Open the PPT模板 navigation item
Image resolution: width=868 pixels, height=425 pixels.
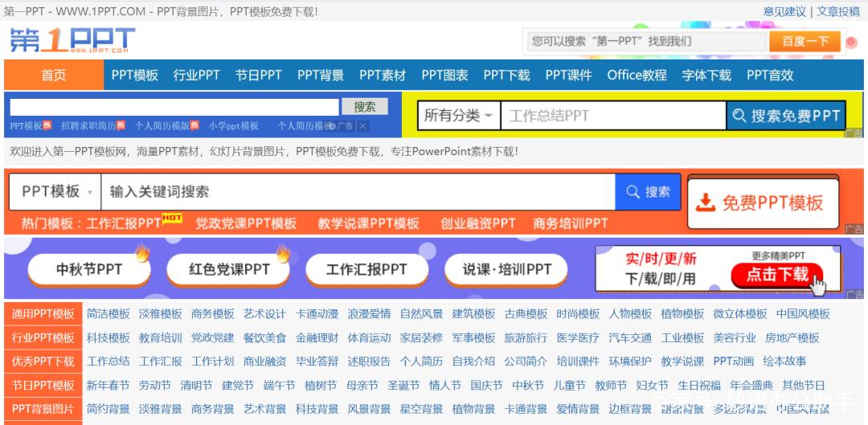[134, 76]
